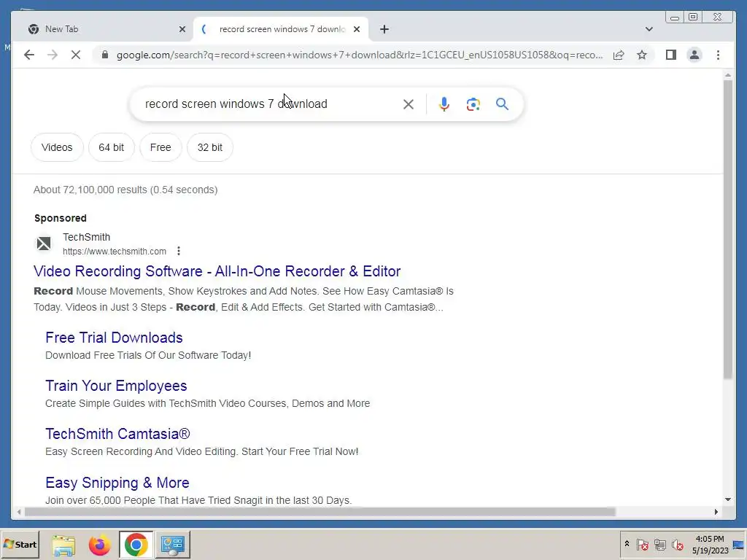Click the scroll up arrow

(x=727, y=75)
